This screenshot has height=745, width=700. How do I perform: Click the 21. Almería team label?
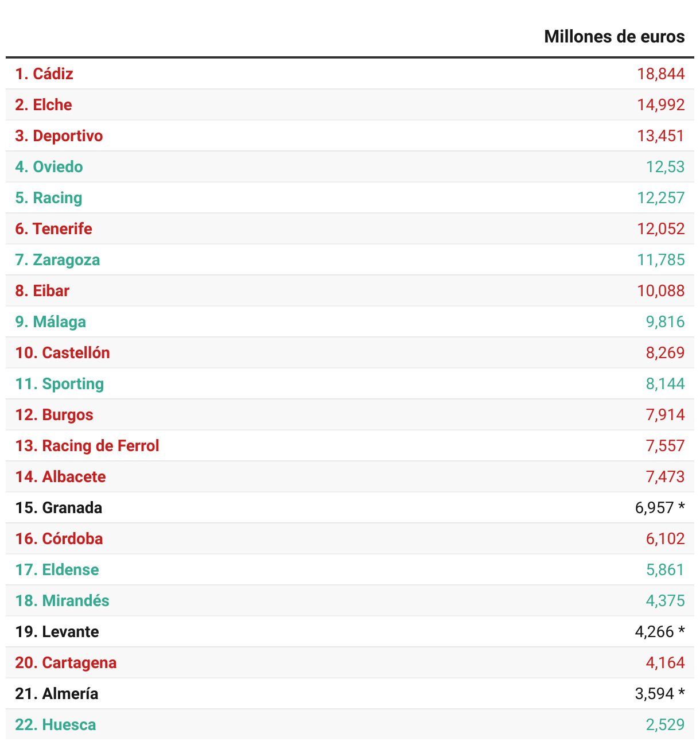57,693
